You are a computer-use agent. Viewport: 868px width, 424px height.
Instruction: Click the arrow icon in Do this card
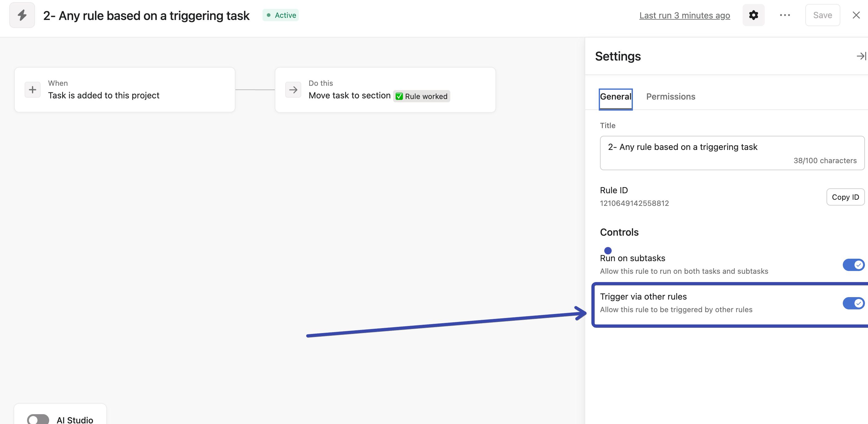point(293,90)
